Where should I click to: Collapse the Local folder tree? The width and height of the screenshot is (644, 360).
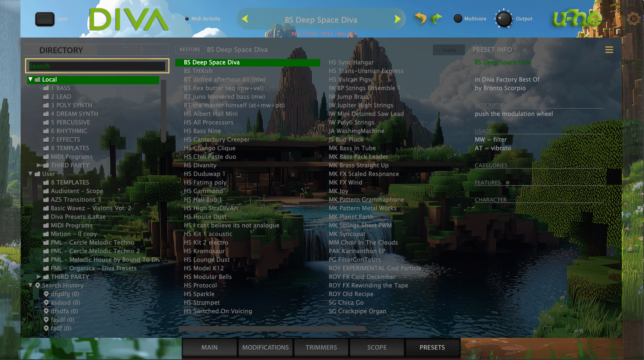pyautogui.click(x=30, y=79)
